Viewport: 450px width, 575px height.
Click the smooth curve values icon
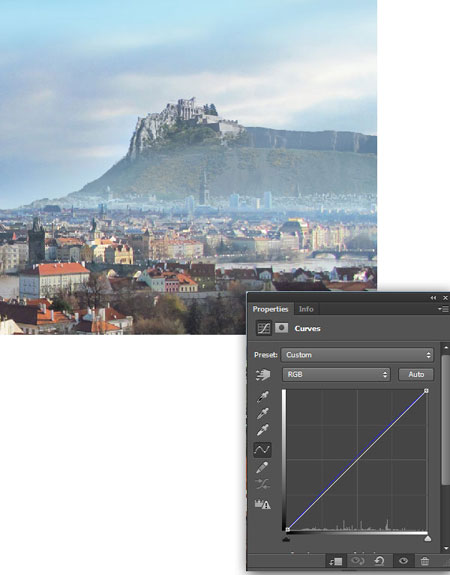point(263,484)
